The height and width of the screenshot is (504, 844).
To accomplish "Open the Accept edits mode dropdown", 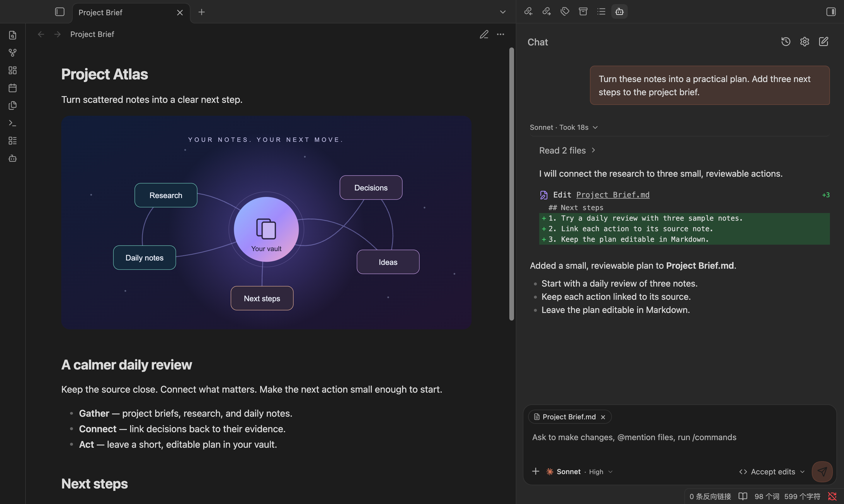I will point(772,472).
